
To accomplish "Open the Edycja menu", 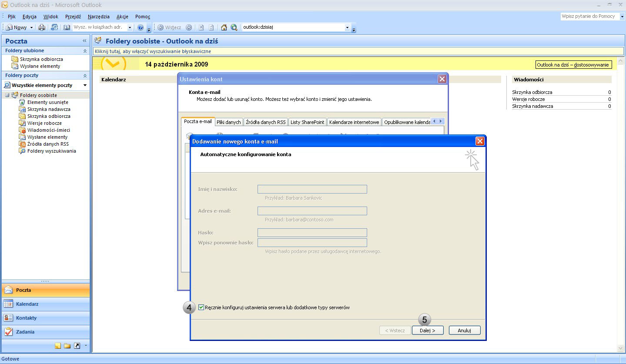I will (30, 17).
